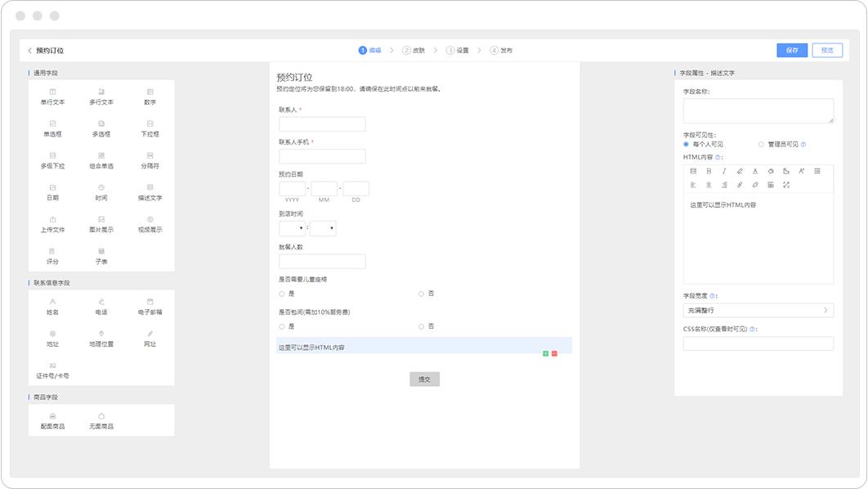The width and height of the screenshot is (868, 489).
Task: Click the 联系人 input field
Action: (x=321, y=124)
